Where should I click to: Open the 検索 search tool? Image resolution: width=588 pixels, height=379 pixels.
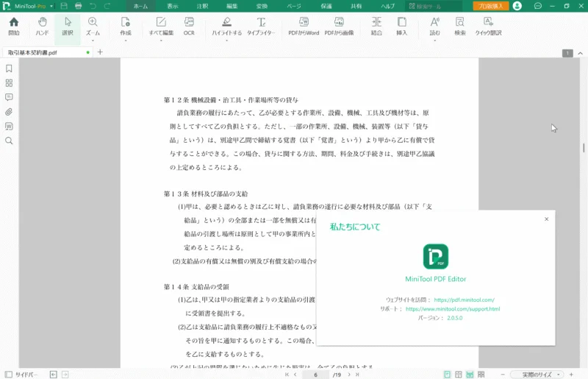pyautogui.click(x=460, y=26)
